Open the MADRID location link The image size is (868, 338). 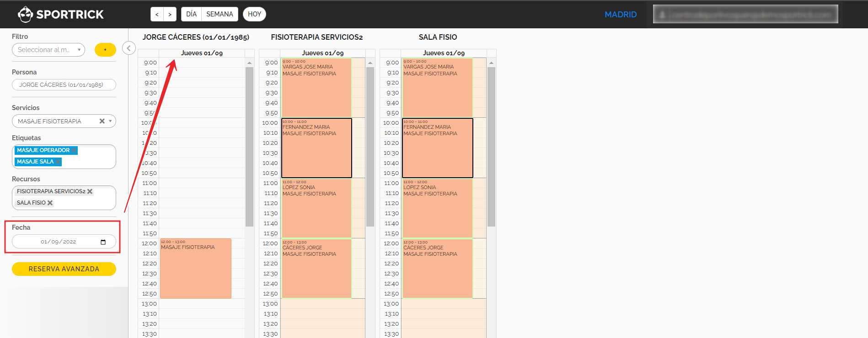tap(621, 15)
